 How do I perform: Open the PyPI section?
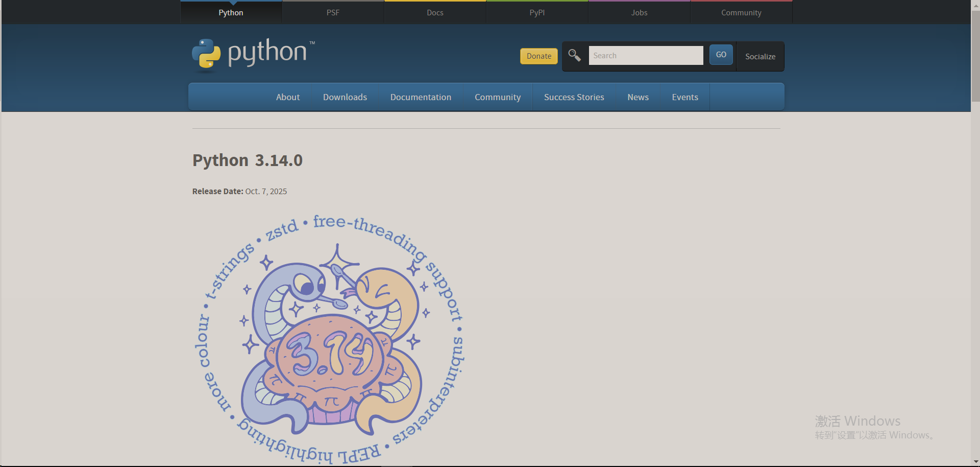tap(536, 12)
